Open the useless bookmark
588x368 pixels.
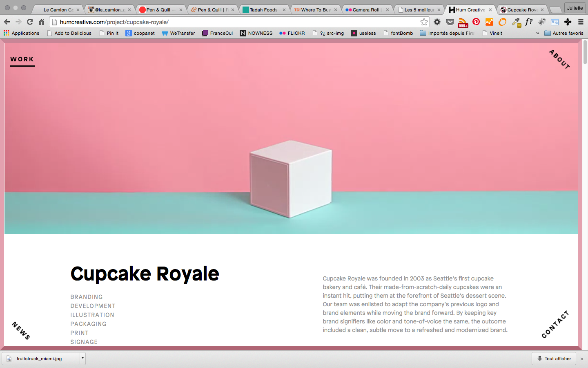pos(363,33)
